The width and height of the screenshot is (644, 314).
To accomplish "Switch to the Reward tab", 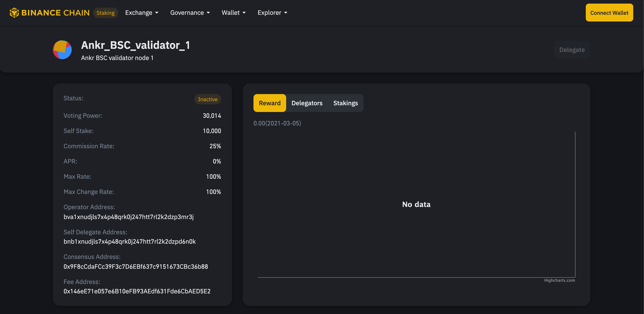I will coord(270,103).
